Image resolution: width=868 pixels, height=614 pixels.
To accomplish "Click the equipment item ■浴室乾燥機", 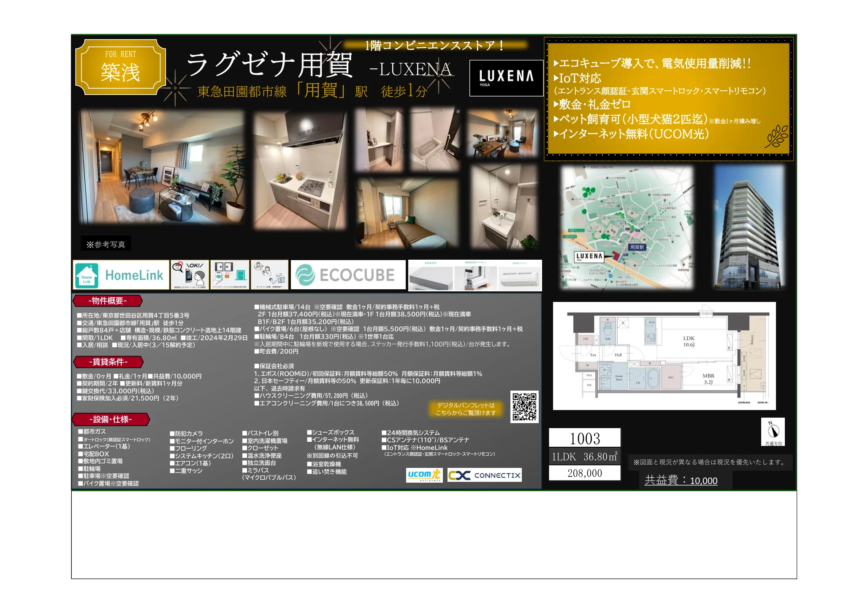I will (x=324, y=464).
